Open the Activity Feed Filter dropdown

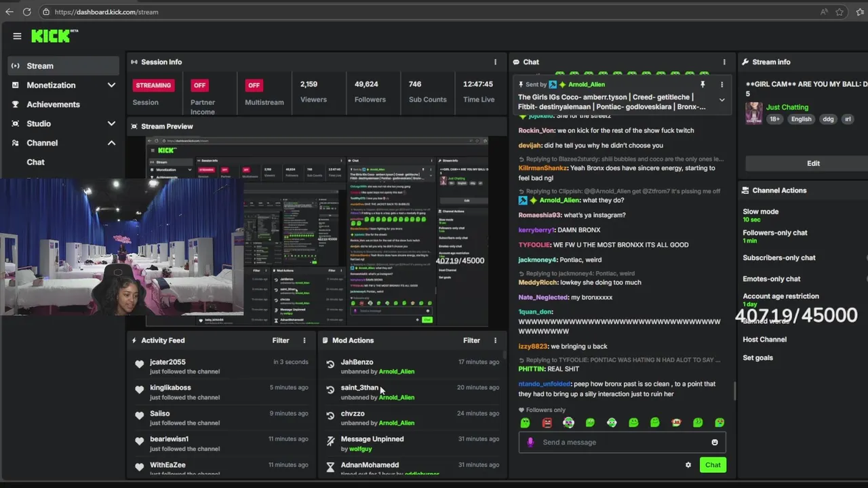coord(281,340)
